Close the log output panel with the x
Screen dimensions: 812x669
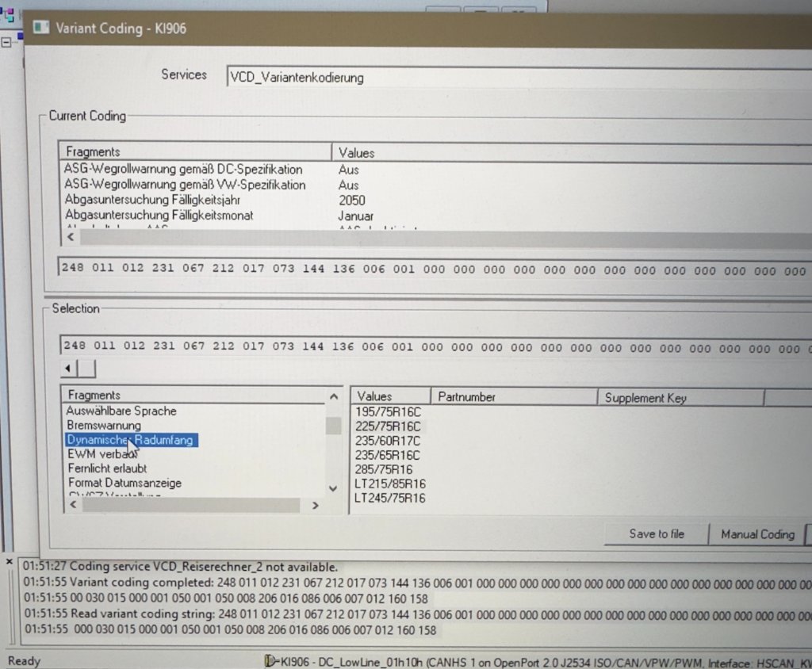point(10,562)
